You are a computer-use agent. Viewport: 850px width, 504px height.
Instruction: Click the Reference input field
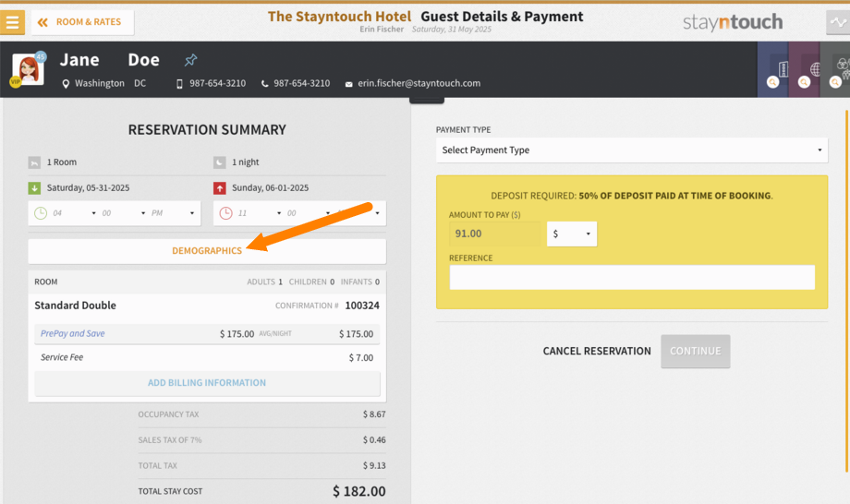coord(632,277)
